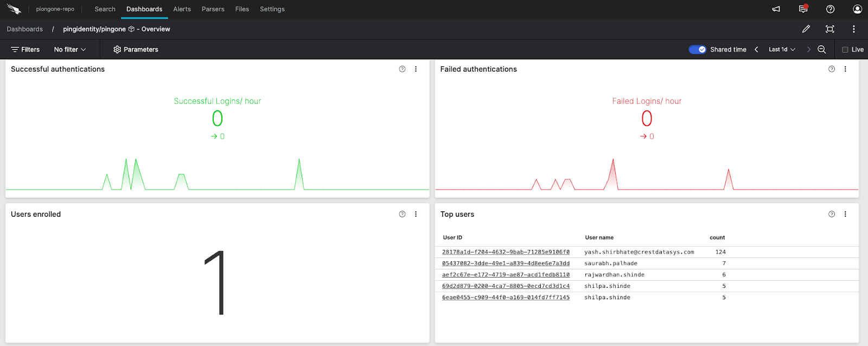Screen dimensions: 868x346
Task: Show help for Successful authentications widget
Action: click(x=402, y=69)
